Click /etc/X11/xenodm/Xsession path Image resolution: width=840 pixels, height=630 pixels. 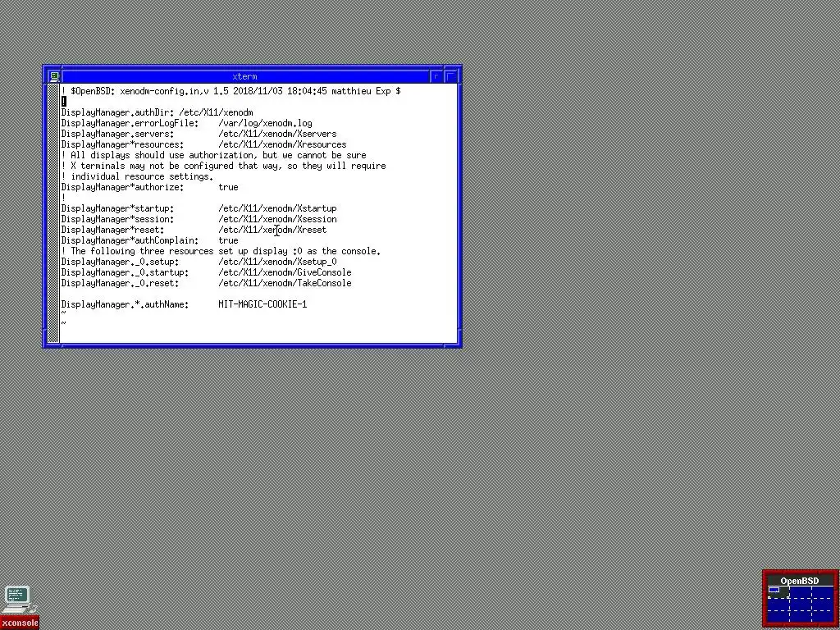point(277,219)
